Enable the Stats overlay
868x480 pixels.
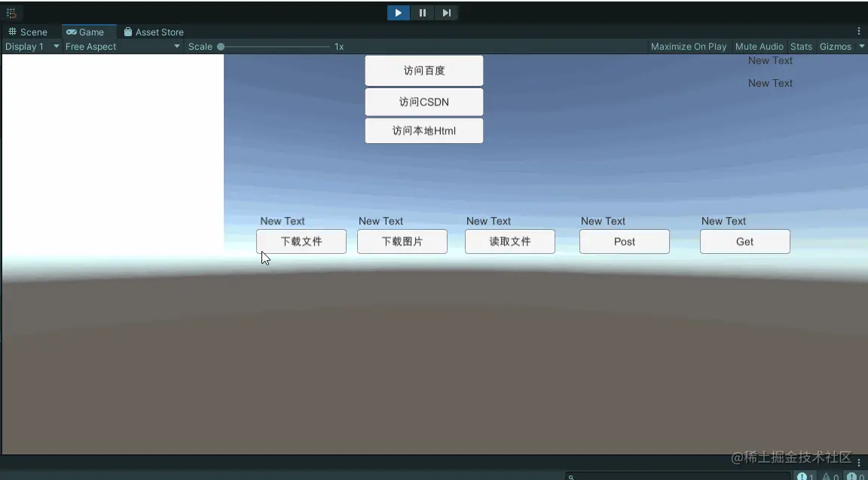[x=801, y=46]
